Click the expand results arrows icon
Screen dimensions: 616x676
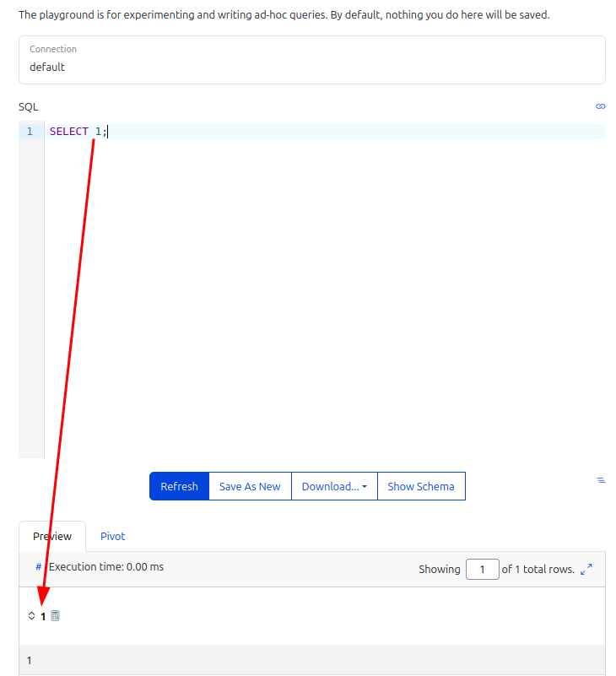[x=586, y=569]
